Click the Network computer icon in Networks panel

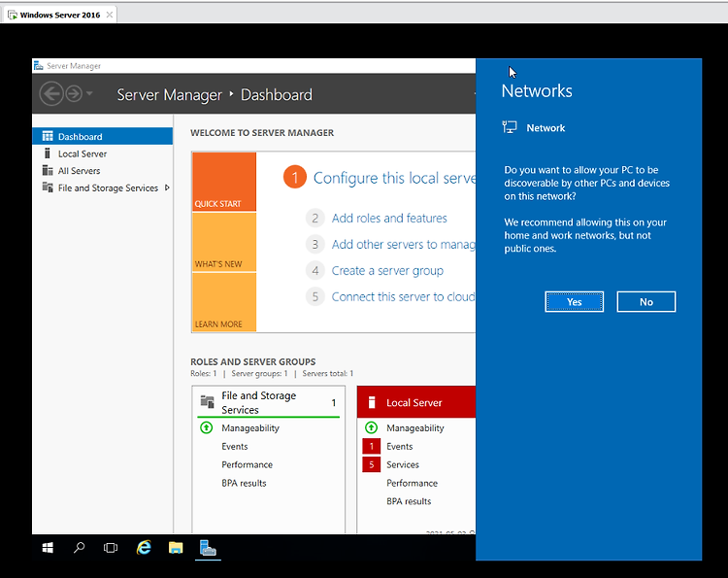(510, 127)
